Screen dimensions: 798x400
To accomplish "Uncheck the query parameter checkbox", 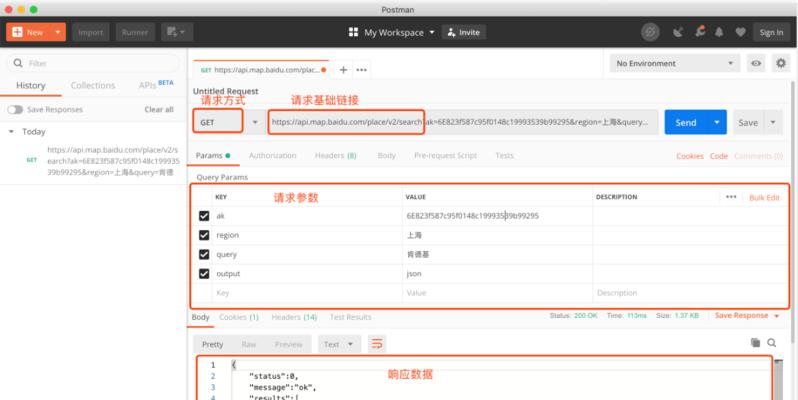I will 204,254.
